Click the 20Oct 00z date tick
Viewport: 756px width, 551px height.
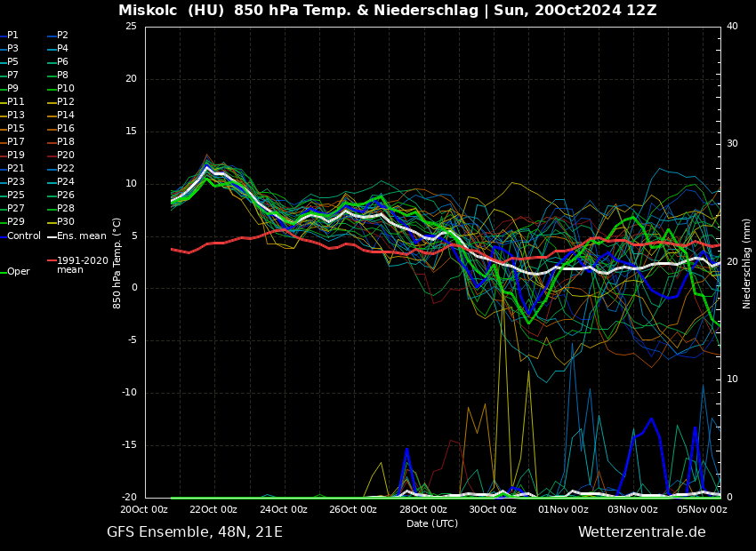pyautogui.click(x=144, y=510)
